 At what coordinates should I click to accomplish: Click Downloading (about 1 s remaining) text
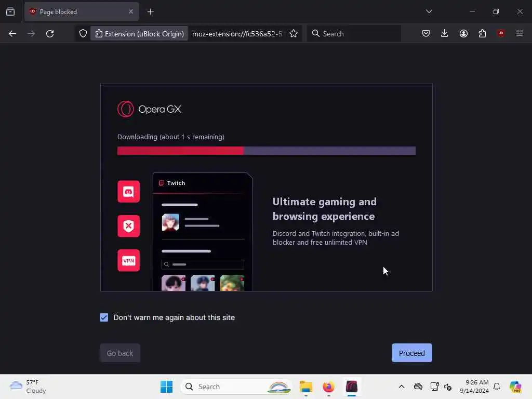[x=170, y=137]
